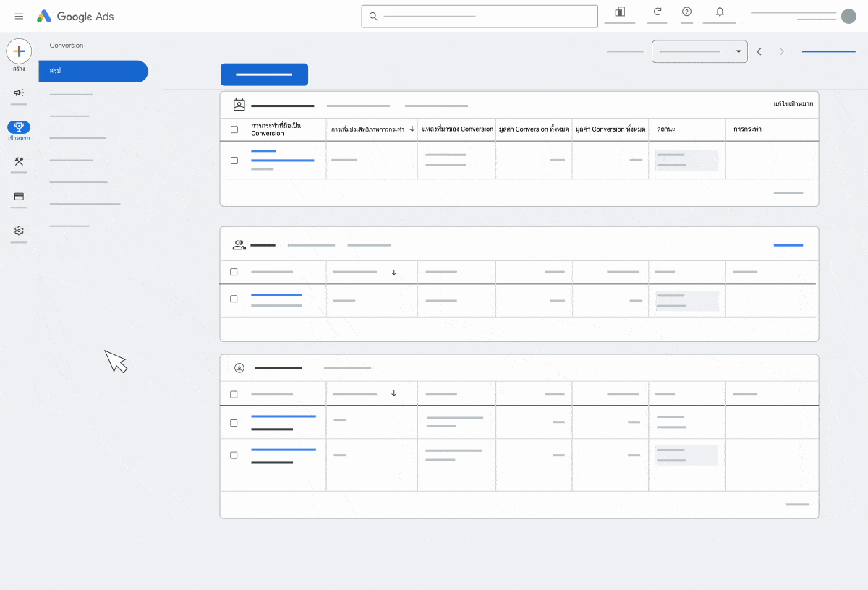
Task: View notifications via the bell icon
Action: click(719, 12)
